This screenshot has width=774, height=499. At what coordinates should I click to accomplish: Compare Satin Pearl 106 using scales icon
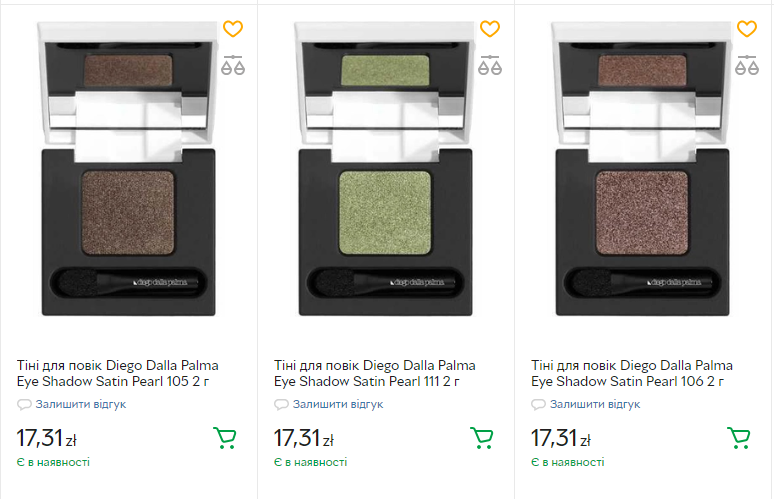[747, 66]
